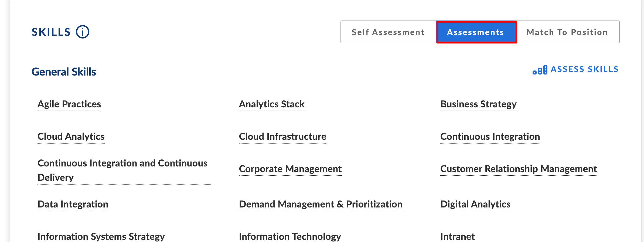Open the Cloud Analytics skill

click(71, 137)
